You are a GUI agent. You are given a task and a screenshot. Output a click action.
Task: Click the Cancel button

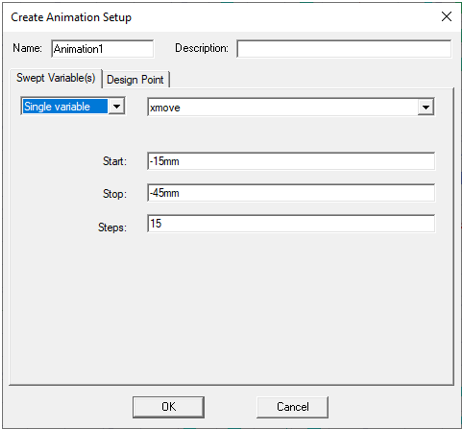pos(293,408)
